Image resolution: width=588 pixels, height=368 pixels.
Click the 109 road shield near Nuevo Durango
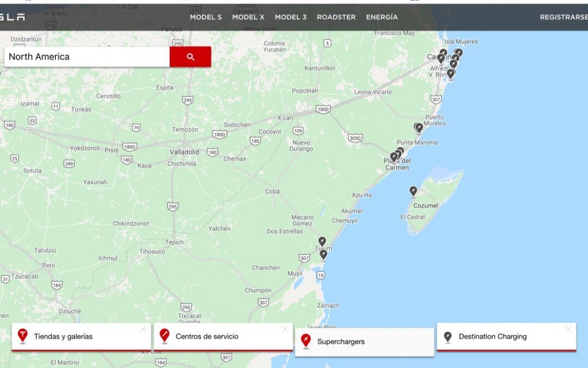point(298,131)
